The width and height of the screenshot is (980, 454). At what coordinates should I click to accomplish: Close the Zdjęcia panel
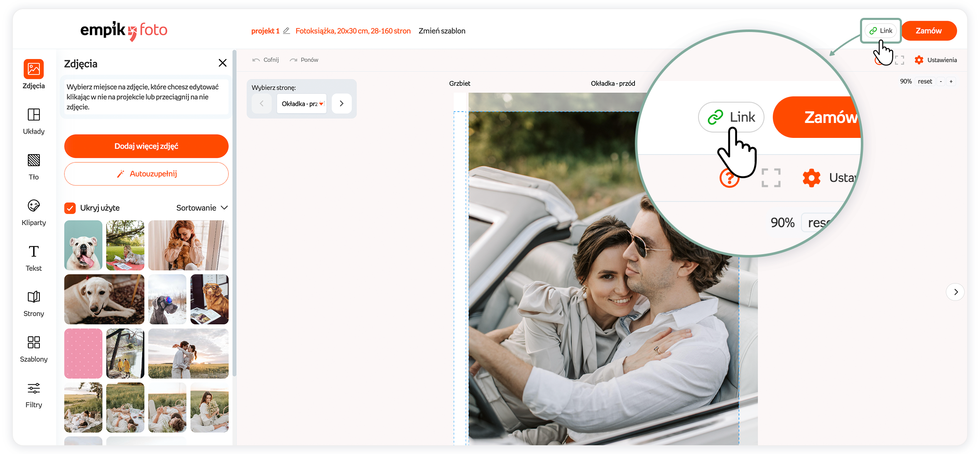pyautogui.click(x=223, y=63)
